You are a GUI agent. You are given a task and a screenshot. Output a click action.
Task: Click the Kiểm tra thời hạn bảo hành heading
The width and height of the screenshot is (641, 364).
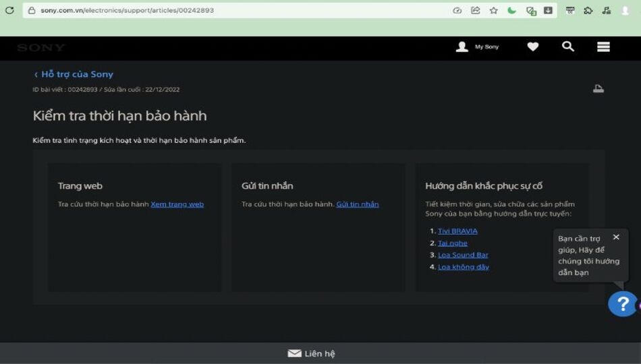(120, 116)
